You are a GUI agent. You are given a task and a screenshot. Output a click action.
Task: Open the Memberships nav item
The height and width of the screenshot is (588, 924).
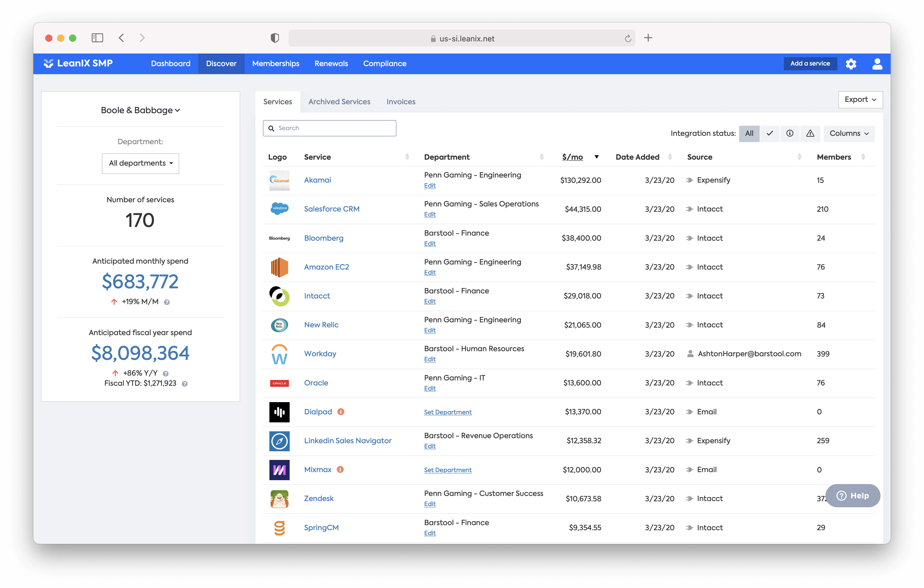(x=276, y=63)
